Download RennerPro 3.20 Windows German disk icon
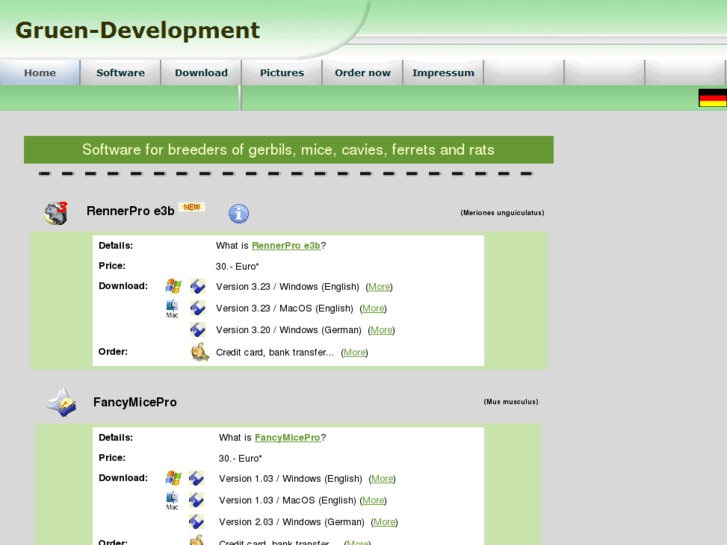The height and width of the screenshot is (545, 727). click(x=198, y=330)
